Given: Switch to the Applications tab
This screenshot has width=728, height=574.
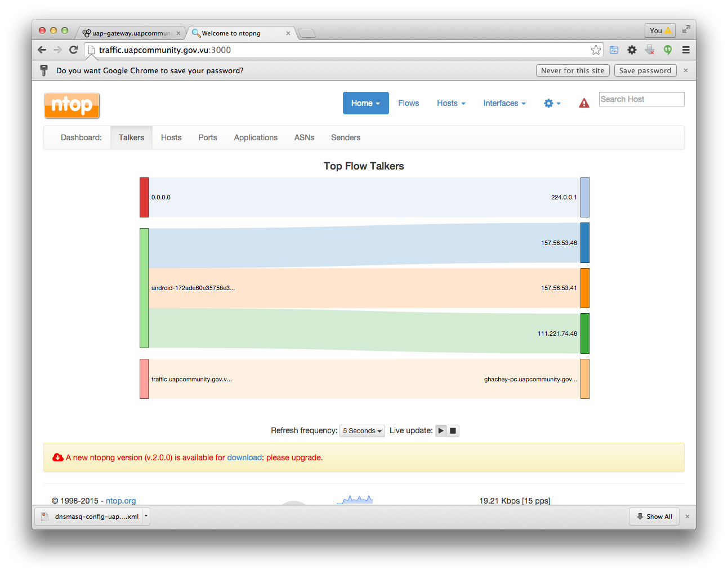Looking at the screenshot, I should click(256, 137).
